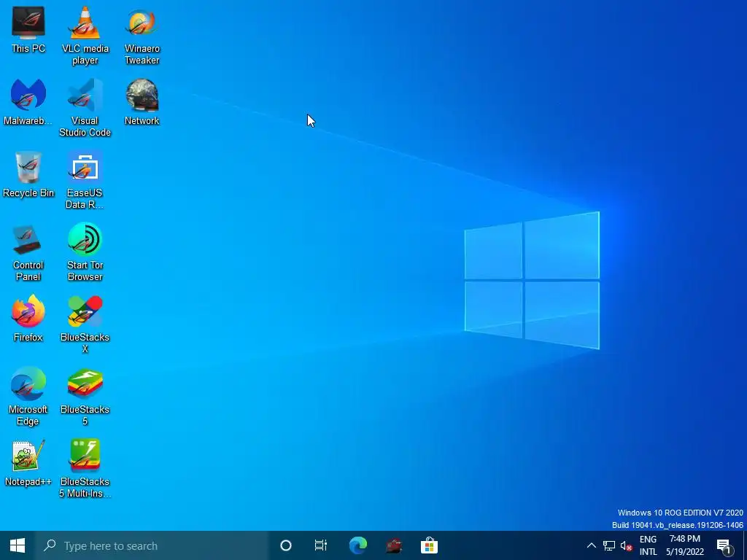Image resolution: width=747 pixels, height=560 pixels.
Task: Select the BlueStacks X shortcut
Action: [85, 324]
